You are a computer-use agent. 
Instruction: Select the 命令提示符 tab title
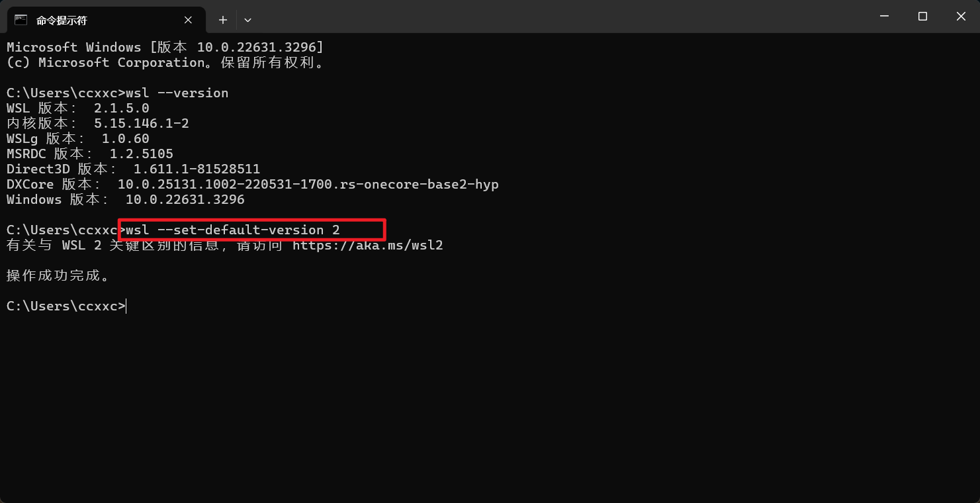click(x=62, y=21)
